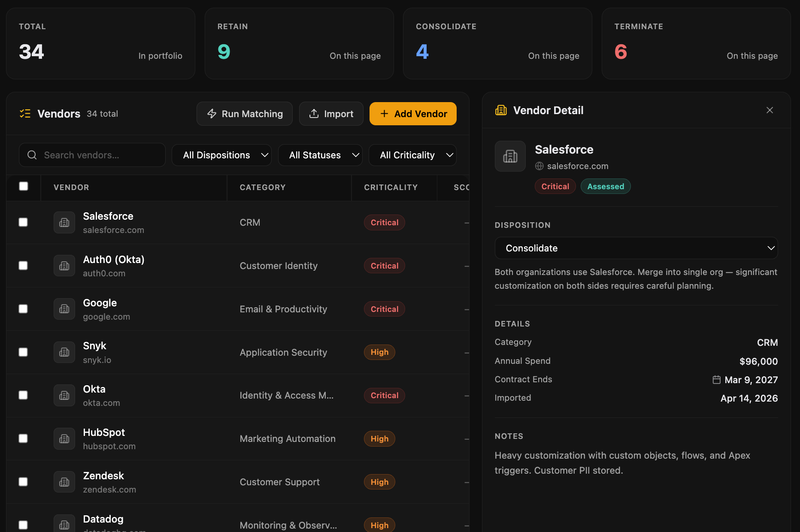Click the Auth0 (Okta) row building icon
This screenshot has width=800, height=532.
[64, 266]
